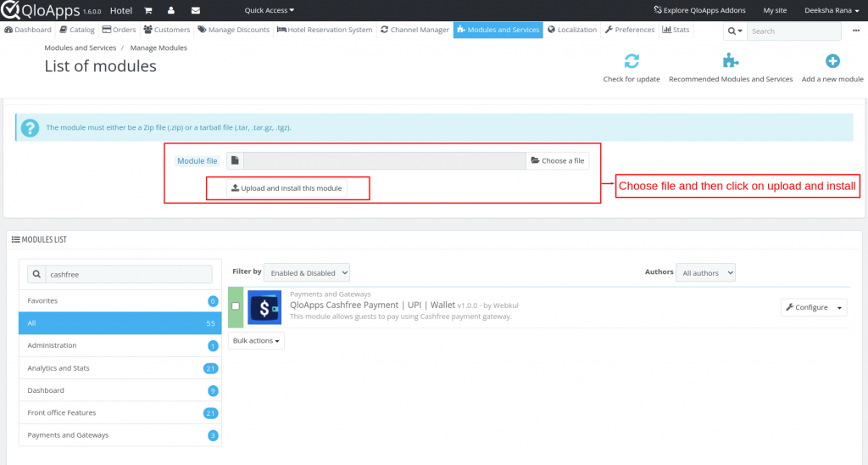Open the Stats menu
Viewport: 868px width, 465px height.
(676, 30)
